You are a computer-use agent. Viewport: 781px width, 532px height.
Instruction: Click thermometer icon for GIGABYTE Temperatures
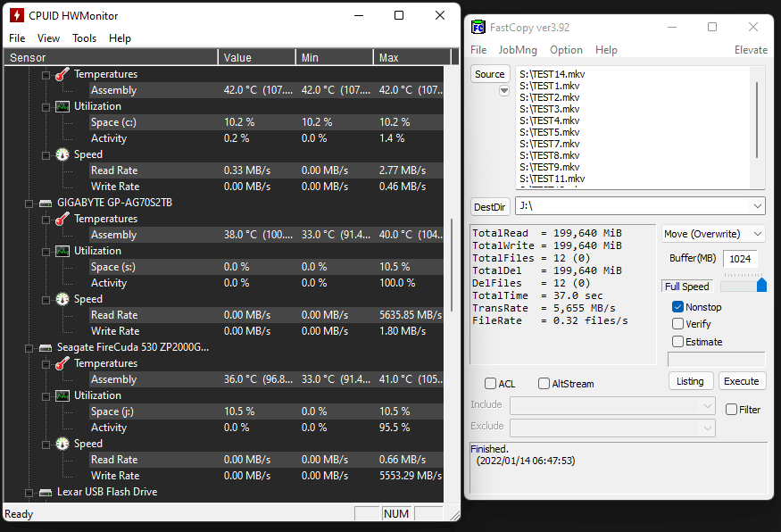pyautogui.click(x=62, y=219)
